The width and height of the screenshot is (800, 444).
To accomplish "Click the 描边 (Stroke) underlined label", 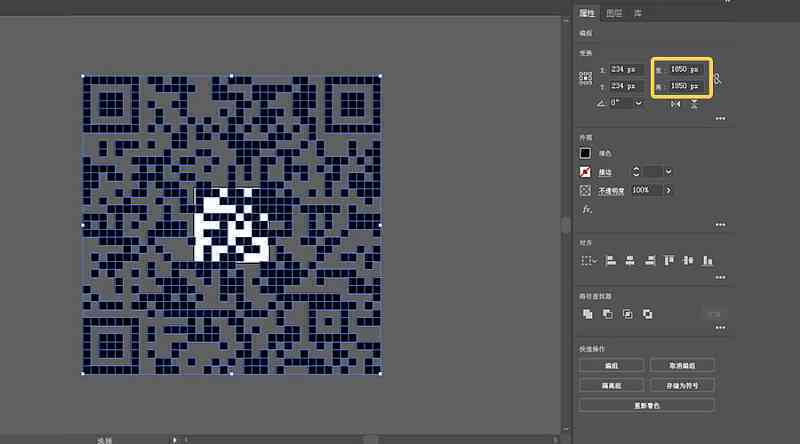I will click(x=605, y=172).
